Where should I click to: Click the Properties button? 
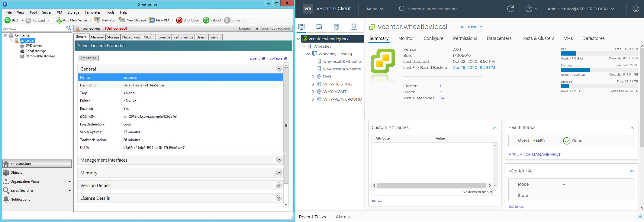[88, 58]
